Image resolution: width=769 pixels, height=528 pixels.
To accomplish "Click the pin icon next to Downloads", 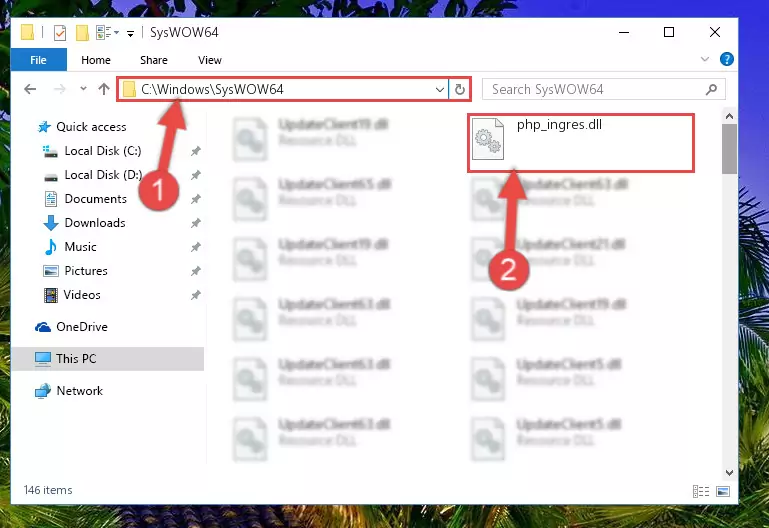I will pos(196,223).
